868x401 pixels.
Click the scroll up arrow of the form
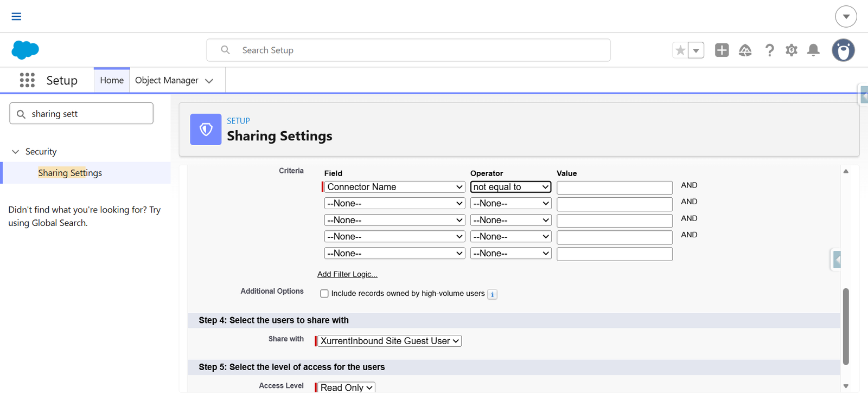(846, 171)
